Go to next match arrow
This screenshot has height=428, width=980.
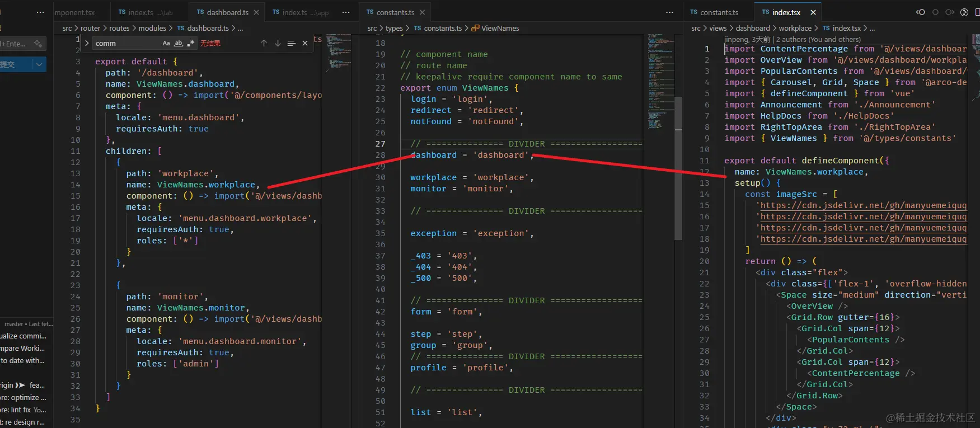(x=278, y=43)
